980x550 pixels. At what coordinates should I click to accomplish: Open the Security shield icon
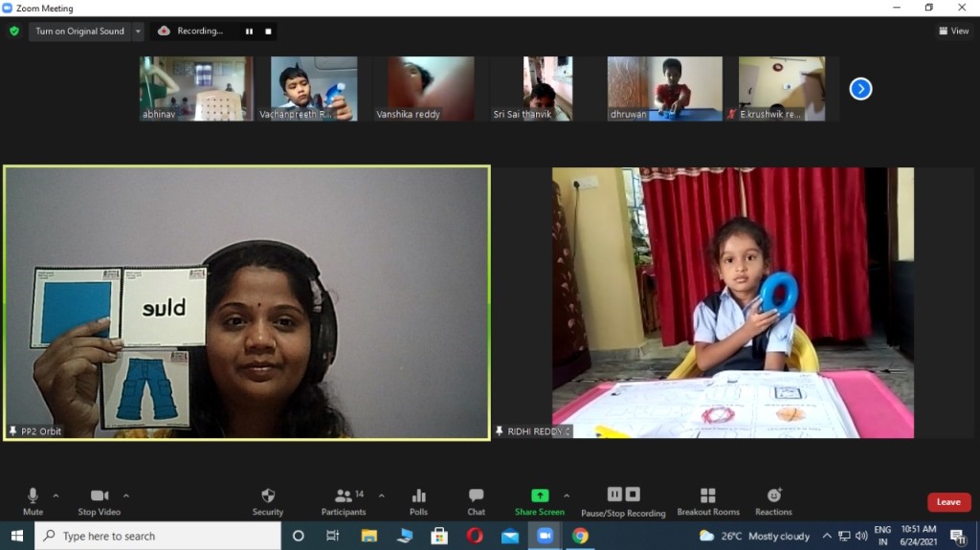[x=268, y=496]
